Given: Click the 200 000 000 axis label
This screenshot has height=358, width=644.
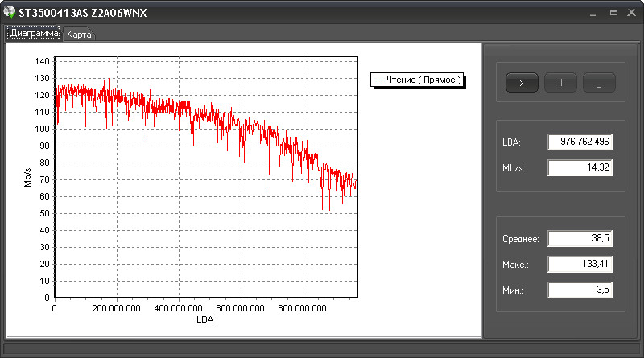Looking at the screenshot, I should (116, 308).
